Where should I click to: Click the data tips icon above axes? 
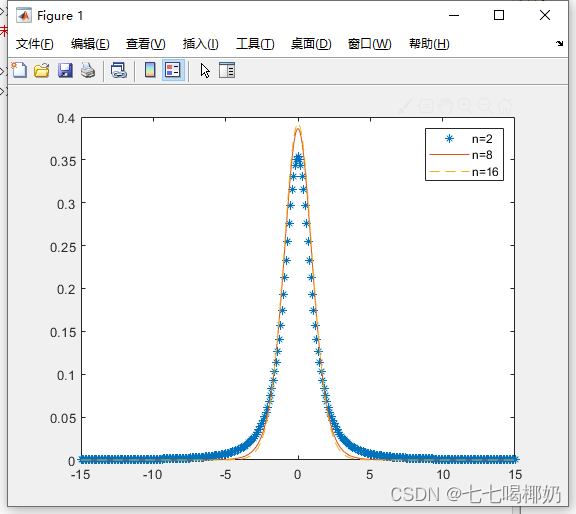pyautogui.click(x=425, y=106)
